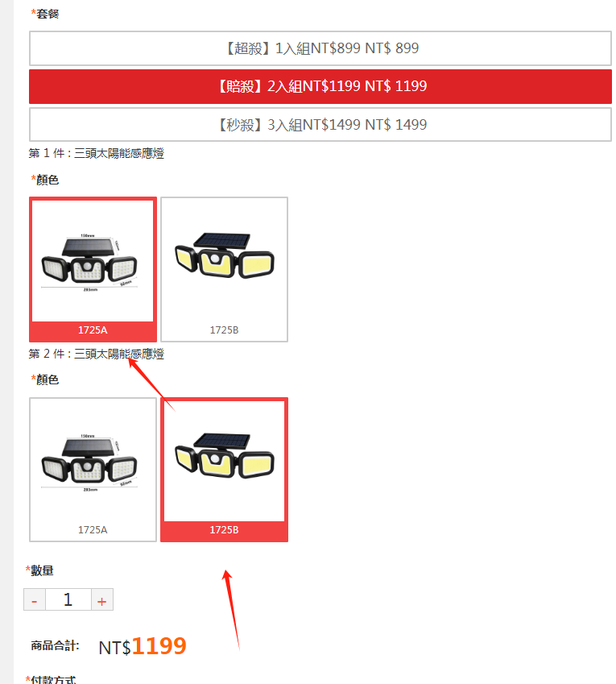
Task: Choose 1725A lamp image for second item
Action: (93, 461)
